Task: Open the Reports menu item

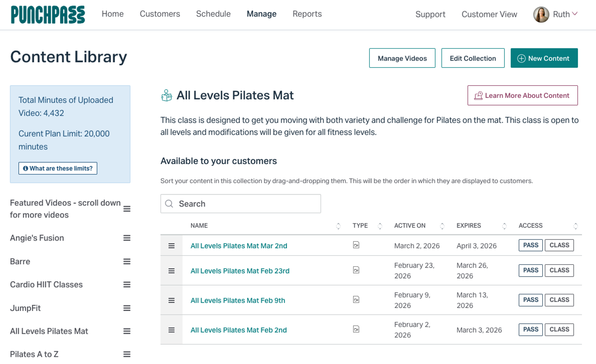Action: [307, 14]
